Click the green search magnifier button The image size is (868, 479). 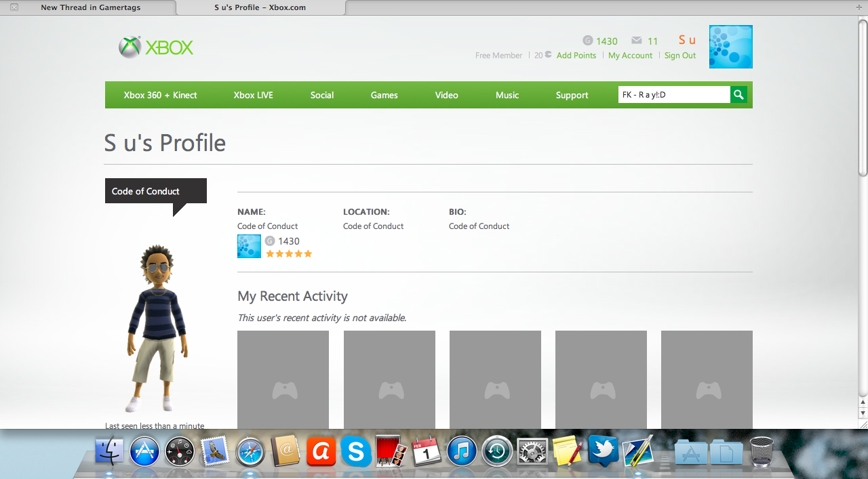738,95
